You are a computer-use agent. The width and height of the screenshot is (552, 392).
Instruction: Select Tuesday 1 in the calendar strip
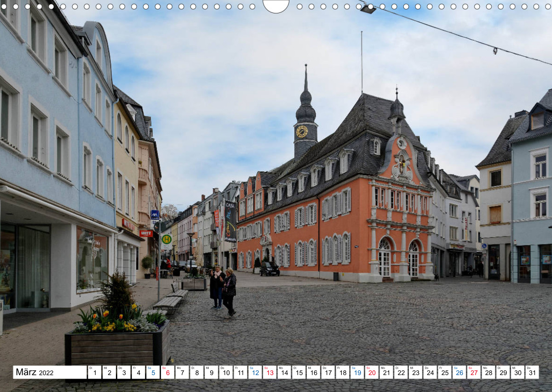coord(94,372)
